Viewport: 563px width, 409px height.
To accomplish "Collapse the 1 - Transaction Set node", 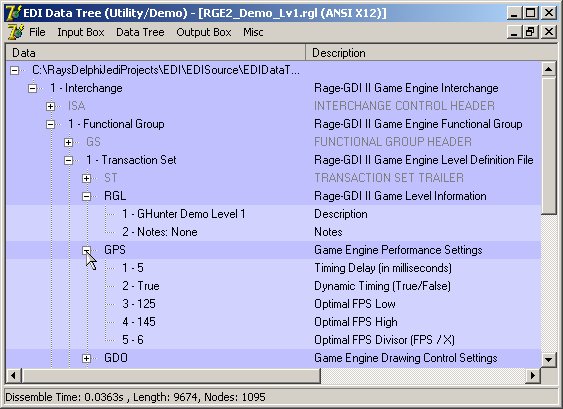I will (69, 160).
